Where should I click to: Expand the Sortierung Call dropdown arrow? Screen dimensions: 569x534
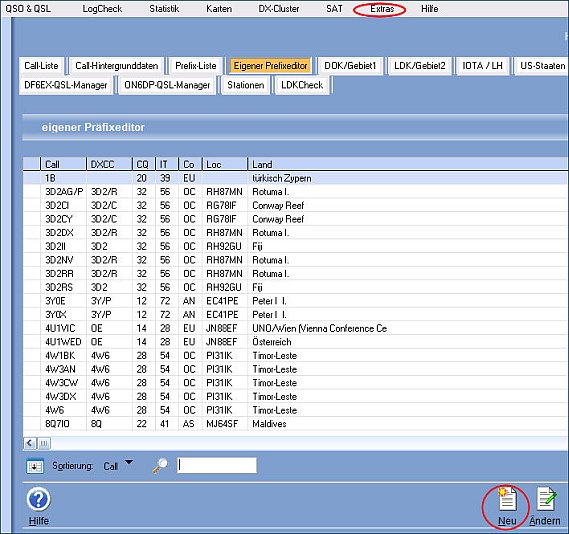[x=129, y=462]
